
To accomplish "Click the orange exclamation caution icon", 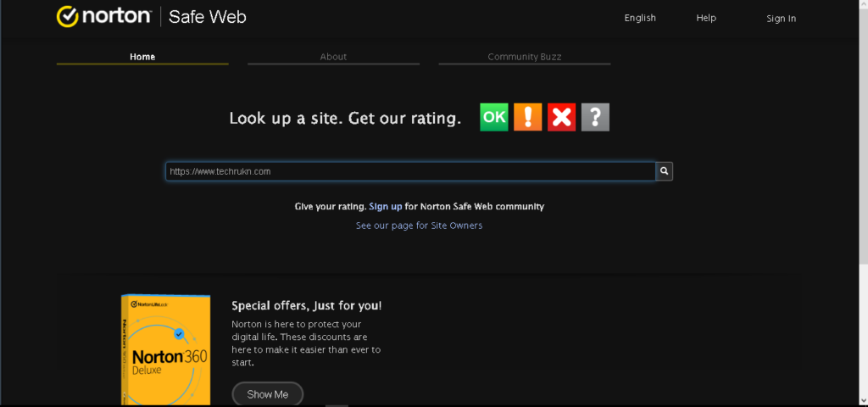I will click(x=527, y=117).
